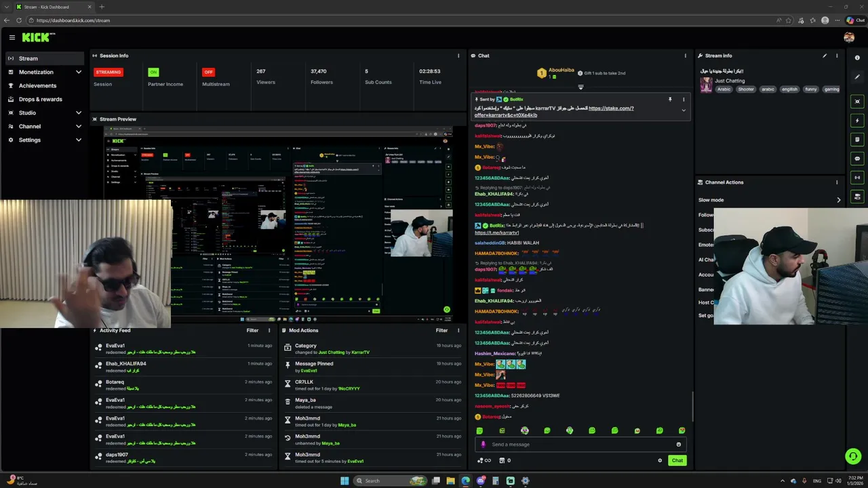Open the green support headset button
This screenshot has height=488, width=868.
point(853,456)
